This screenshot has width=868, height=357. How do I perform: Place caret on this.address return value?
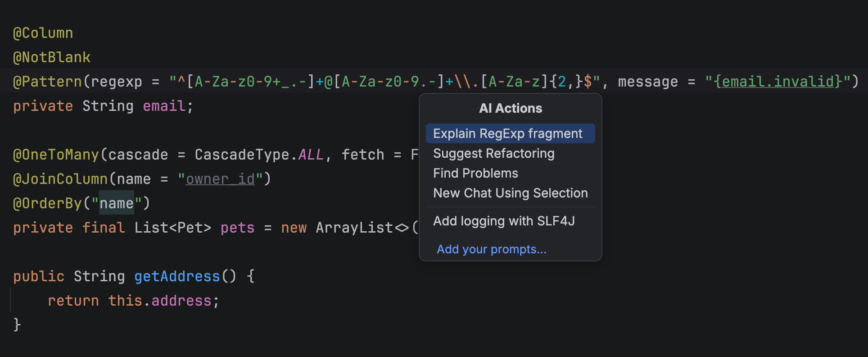(160, 301)
